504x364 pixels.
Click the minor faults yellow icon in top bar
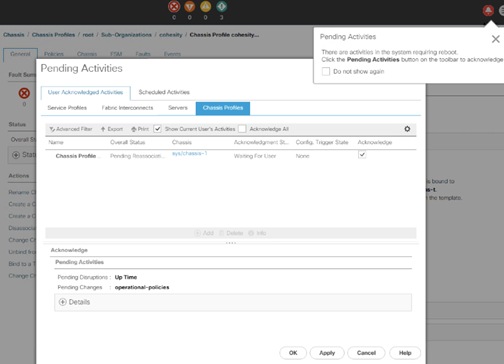[206, 6]
